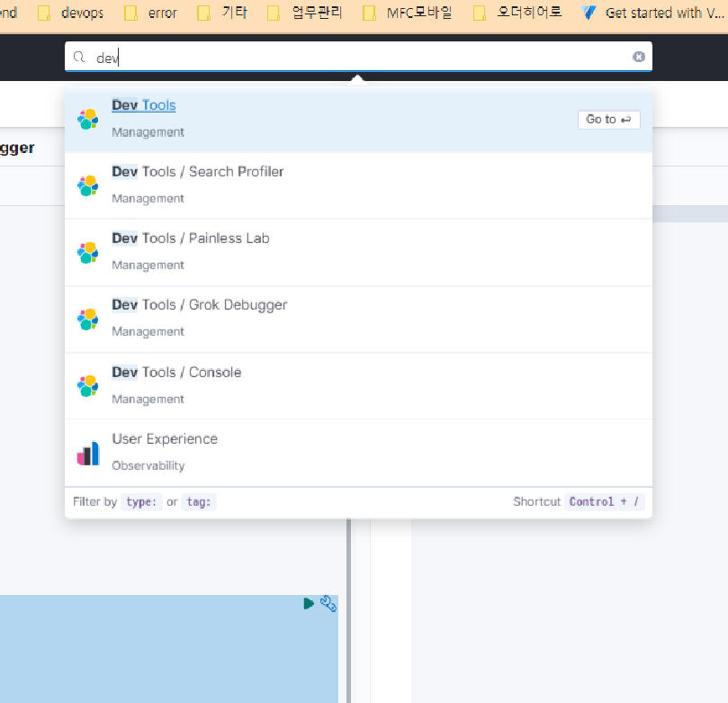Click the 'Control + /' shortcut badge
The image size is (728, 703).
coord(604,502)
